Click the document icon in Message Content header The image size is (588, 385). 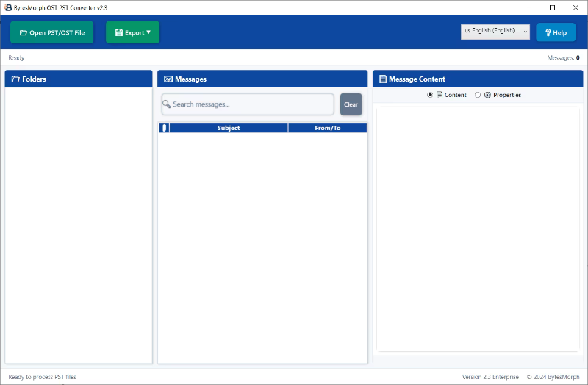tap(383, 79)
